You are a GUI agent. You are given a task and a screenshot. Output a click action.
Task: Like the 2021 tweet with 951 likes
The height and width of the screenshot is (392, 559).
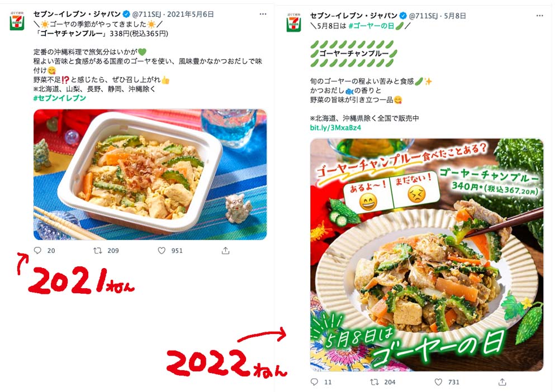162,250
